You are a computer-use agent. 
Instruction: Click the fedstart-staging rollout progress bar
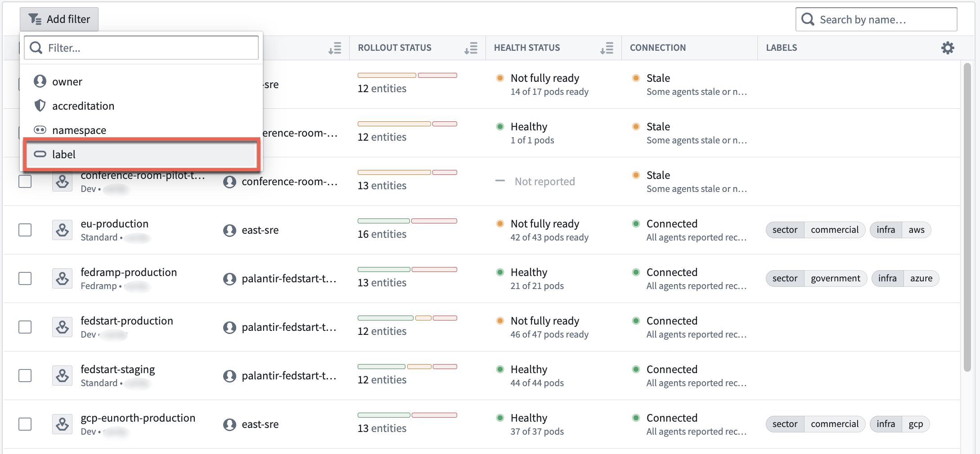pos(407,366)
